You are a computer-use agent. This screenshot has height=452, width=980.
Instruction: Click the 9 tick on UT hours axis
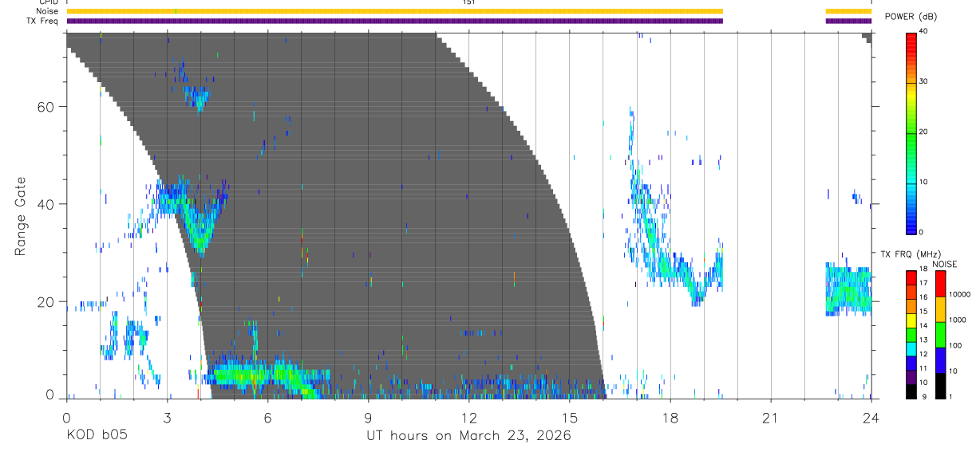pos(368,417)
